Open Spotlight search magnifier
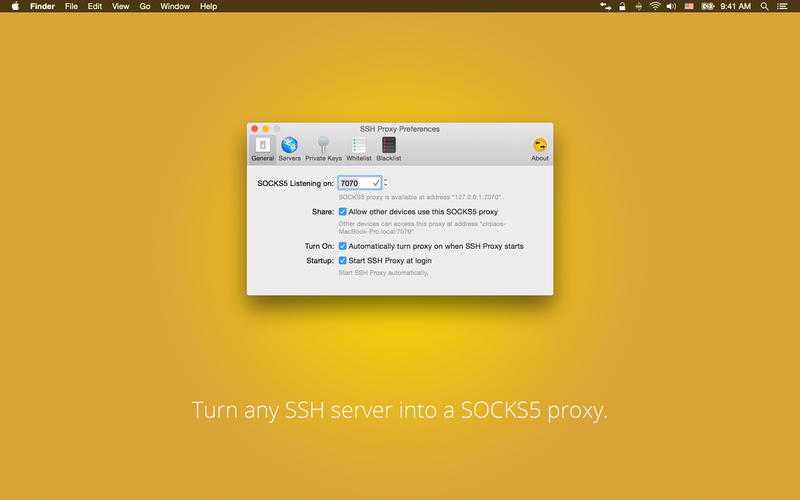The image size is (800, 500). pyautogui.click(x=764, y=6)
